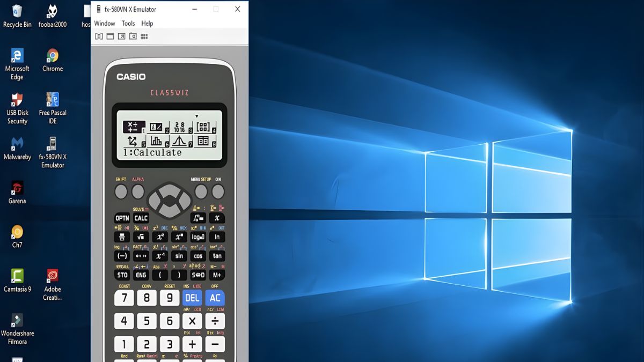
Task: Select the Recycle Bin desktop icon
Action: point(17,16)
